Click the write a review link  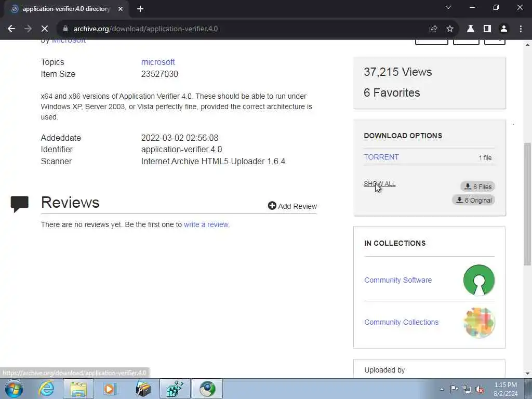[x=207, y=224]
